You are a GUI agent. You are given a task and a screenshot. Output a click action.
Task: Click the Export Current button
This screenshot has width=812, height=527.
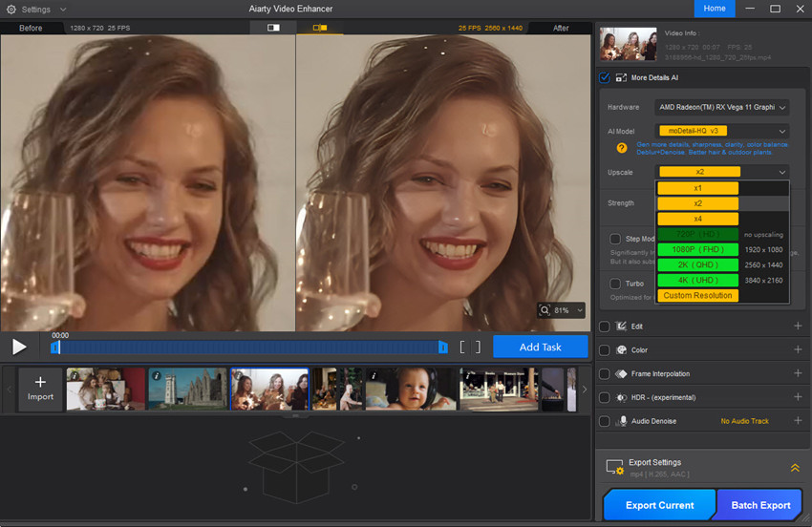point(659,505)
